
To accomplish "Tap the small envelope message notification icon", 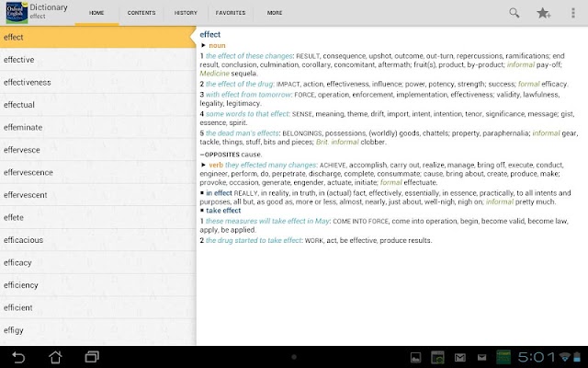I will (x=481, y=357).
